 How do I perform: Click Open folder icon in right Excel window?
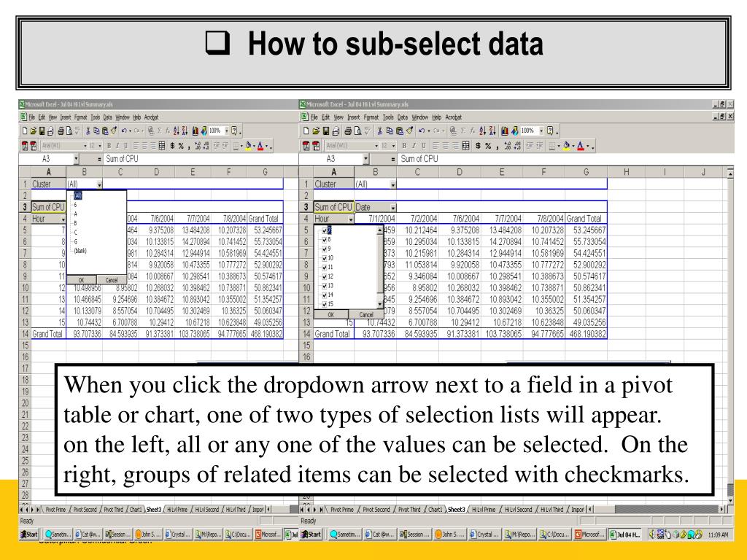pos(316,131)
